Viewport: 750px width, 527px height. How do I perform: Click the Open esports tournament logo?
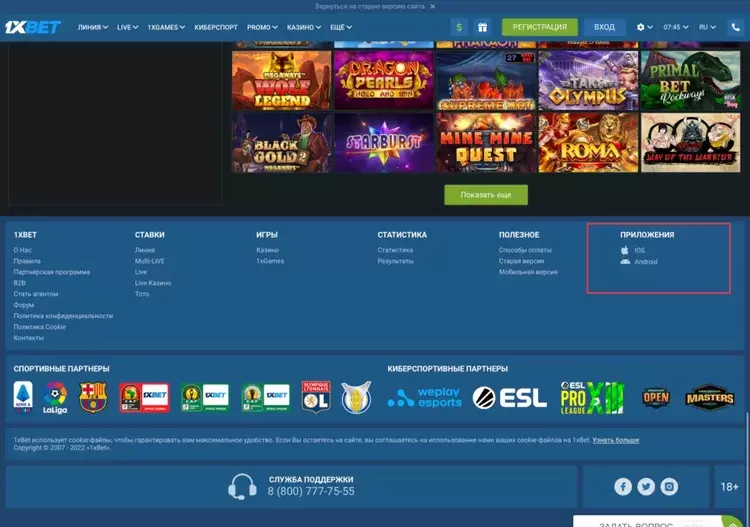coord(656,397)
